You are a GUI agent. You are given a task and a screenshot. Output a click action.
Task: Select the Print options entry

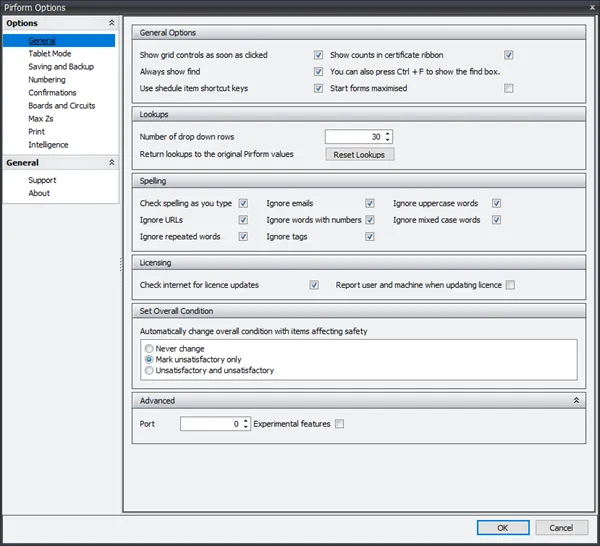(36, 132)
